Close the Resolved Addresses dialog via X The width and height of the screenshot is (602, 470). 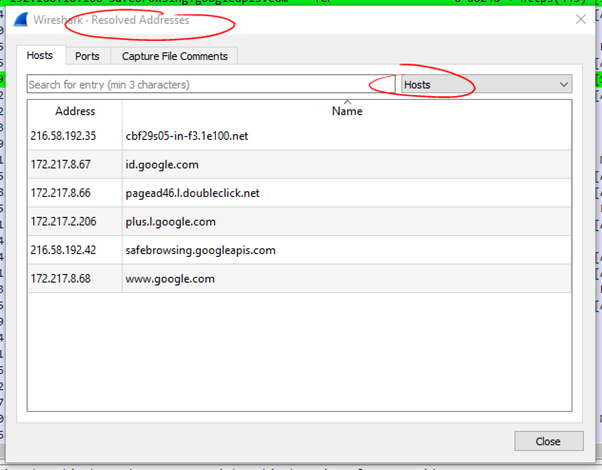pyautogui.click(x=581, y=19)
